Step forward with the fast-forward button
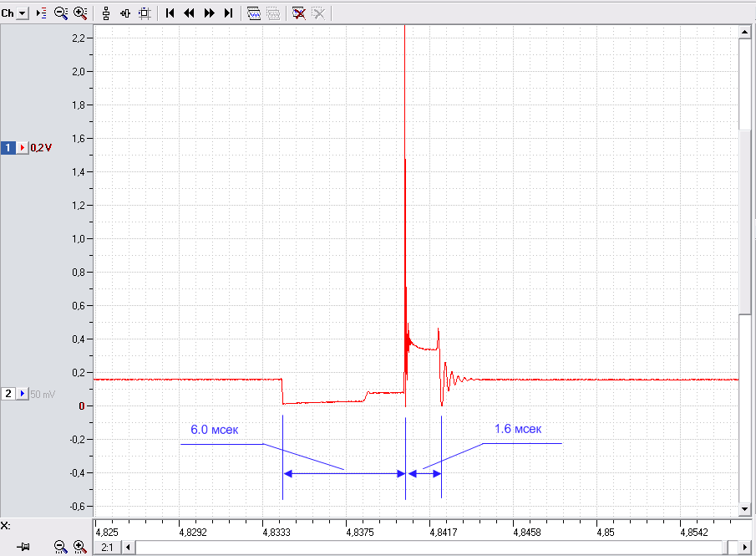 pos(209,13)
